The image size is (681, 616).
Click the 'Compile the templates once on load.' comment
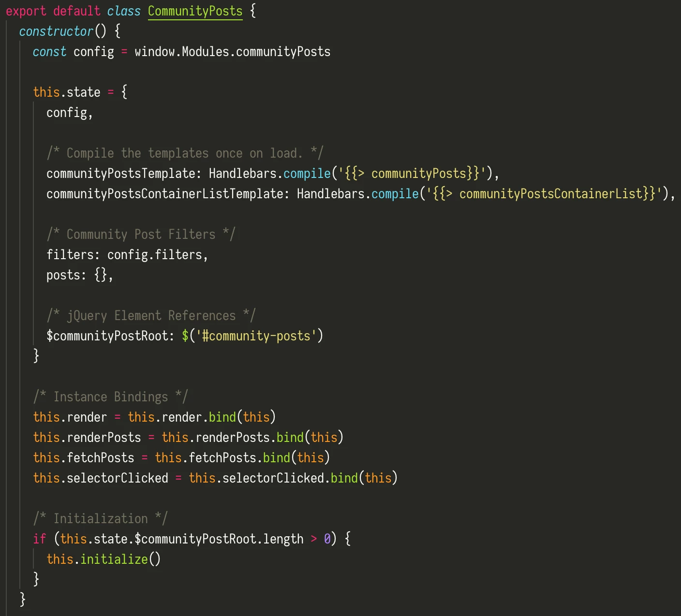tap(185, 153)
